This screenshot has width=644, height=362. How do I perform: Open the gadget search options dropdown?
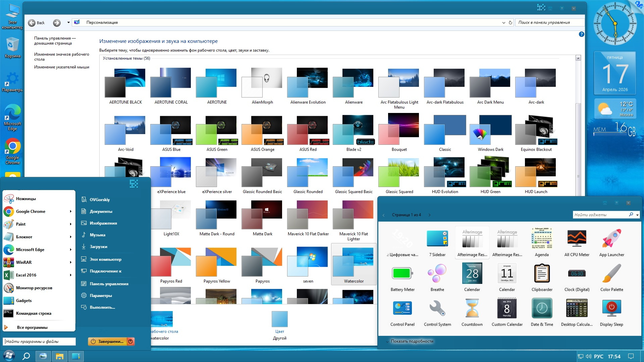click(x=637, y=215)
